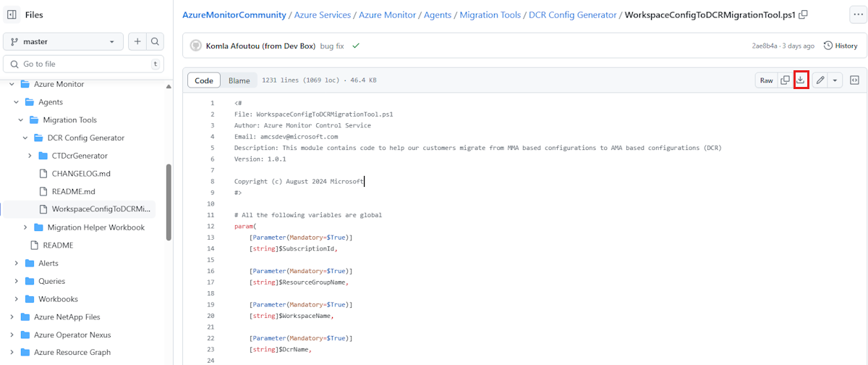Collapse the file tree sidebar
868x365 pixels.
tap(12, 14)
